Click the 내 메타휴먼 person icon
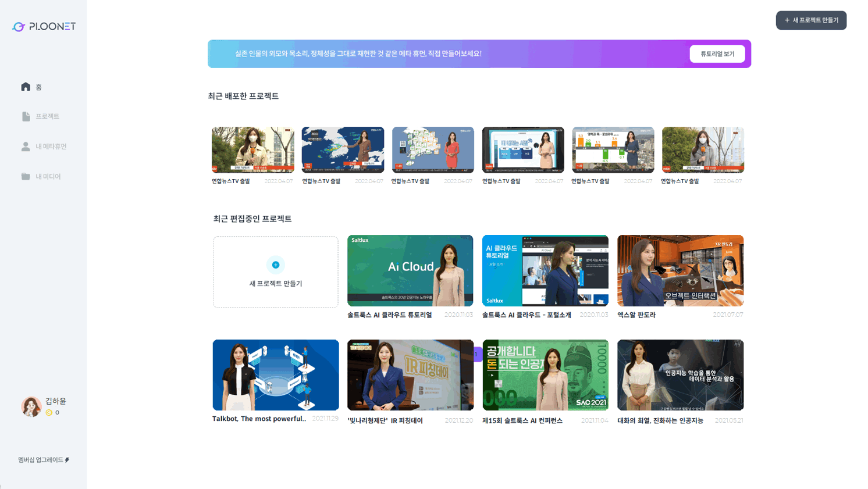This screenshot has width=868, height=489. pyautogui.click(x=26, y=147)
